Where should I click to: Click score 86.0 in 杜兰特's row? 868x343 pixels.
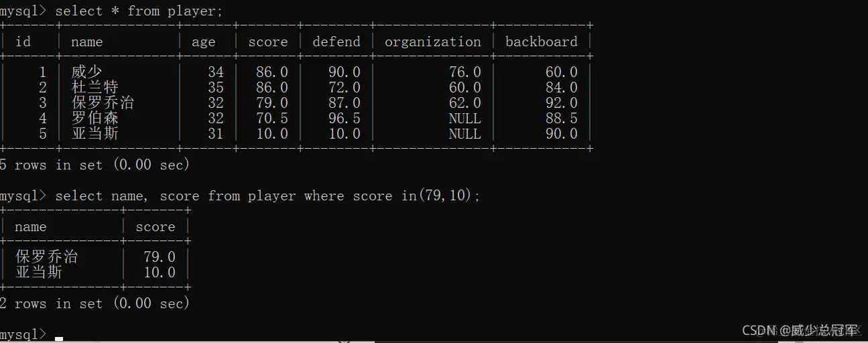pos(272,87)
